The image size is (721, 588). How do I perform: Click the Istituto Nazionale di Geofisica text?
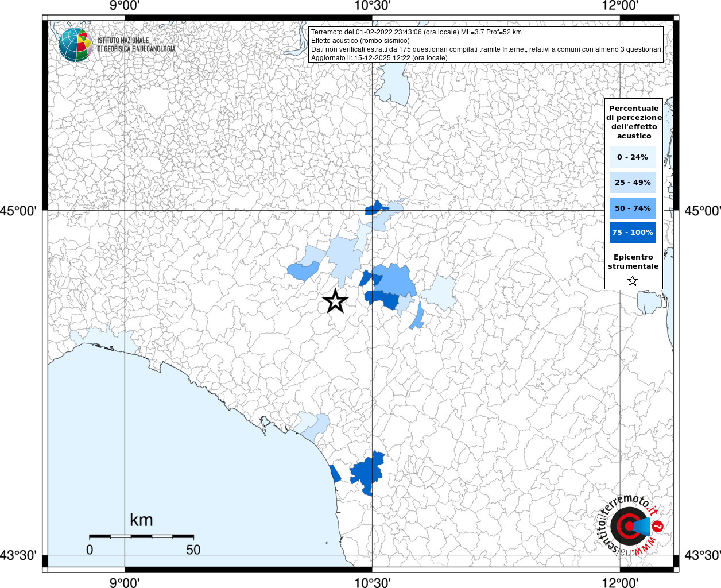click(x=136, y=45)
